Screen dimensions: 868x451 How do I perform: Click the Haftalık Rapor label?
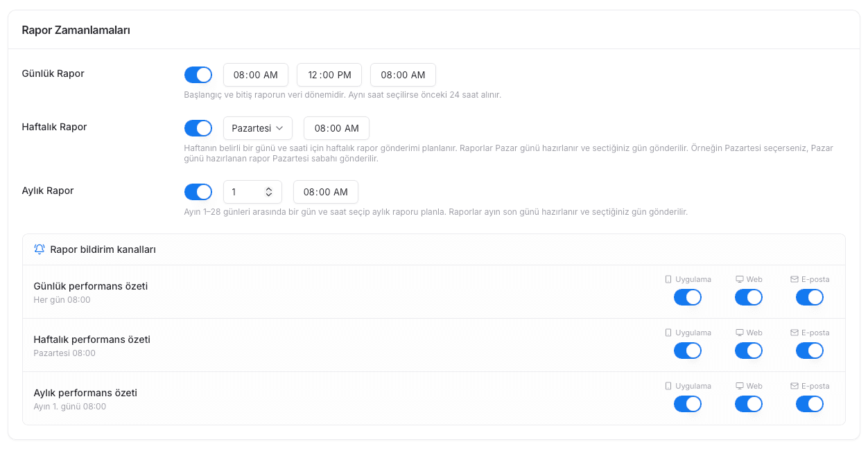click(55, 127)
